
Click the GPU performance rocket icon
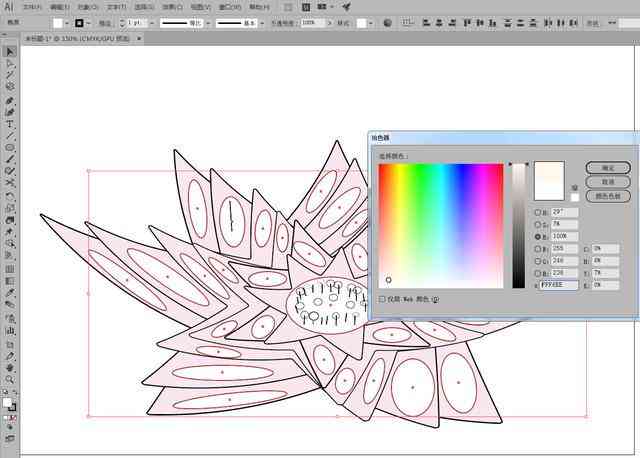point(346,7)
